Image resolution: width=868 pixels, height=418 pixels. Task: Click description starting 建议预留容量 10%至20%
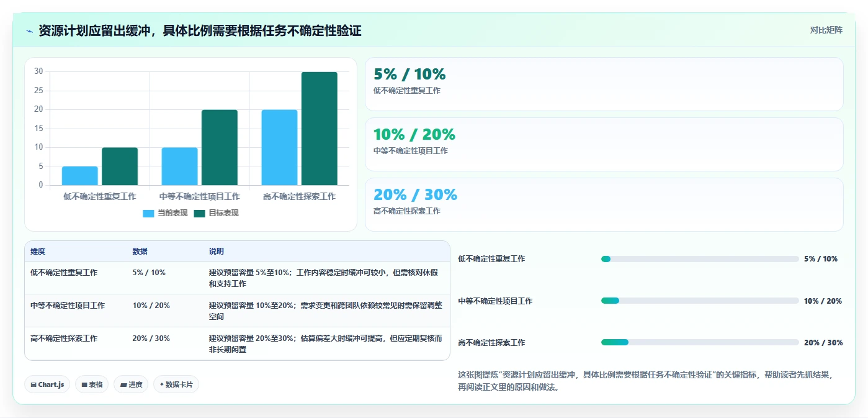(x=325, y=311)
